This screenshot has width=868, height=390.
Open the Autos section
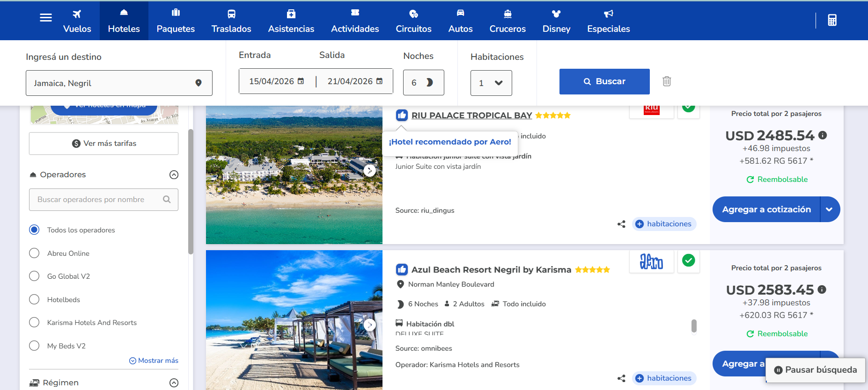(461, 21)
